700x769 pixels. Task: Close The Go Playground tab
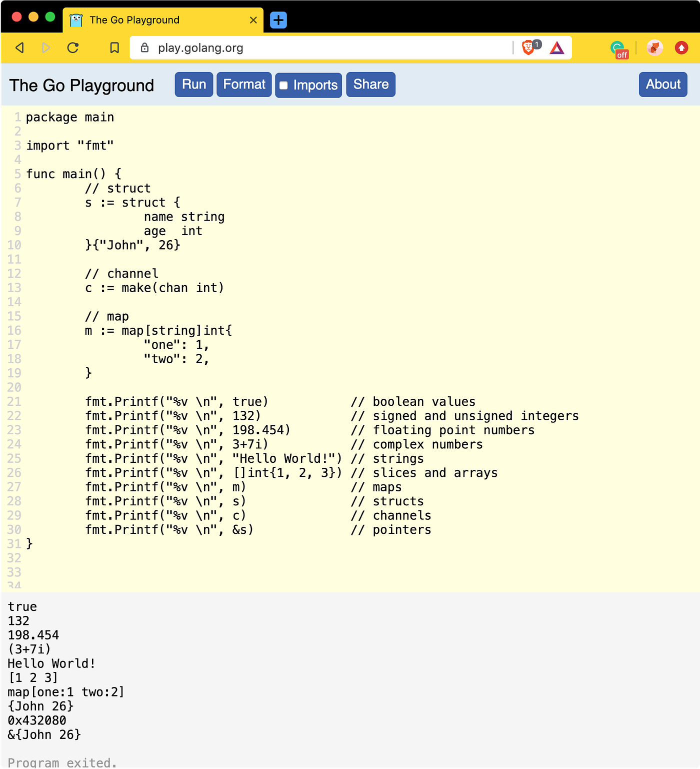tap(253, 20)
